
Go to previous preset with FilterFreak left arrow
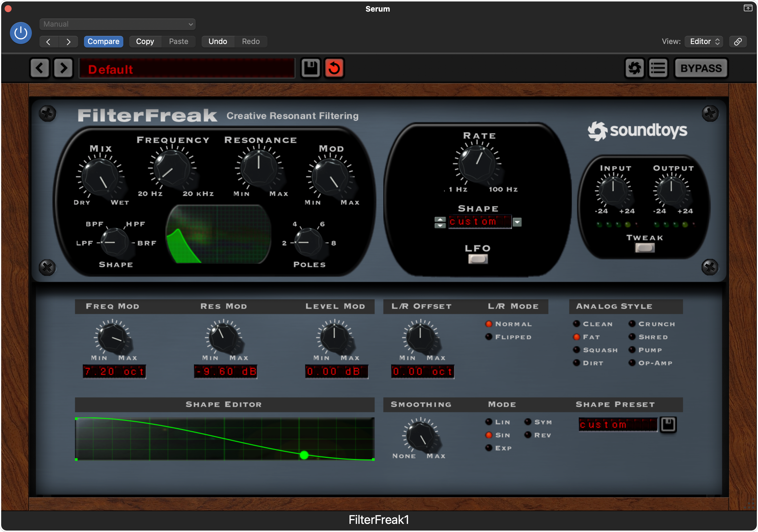coord(40,68)
